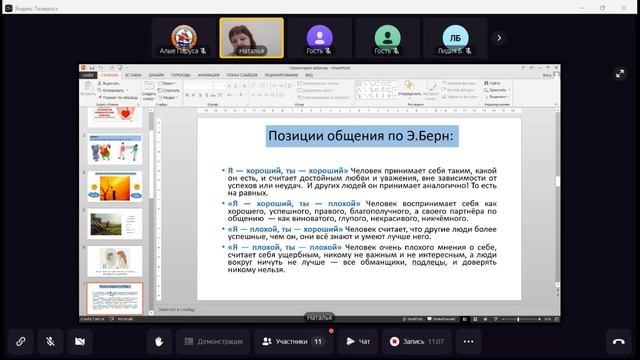Image resolution: width=640 pixels, height=360 pixels.
Task: Switch to the ДИЗАЙН ribbon tab
Action: tap(156, 75)
